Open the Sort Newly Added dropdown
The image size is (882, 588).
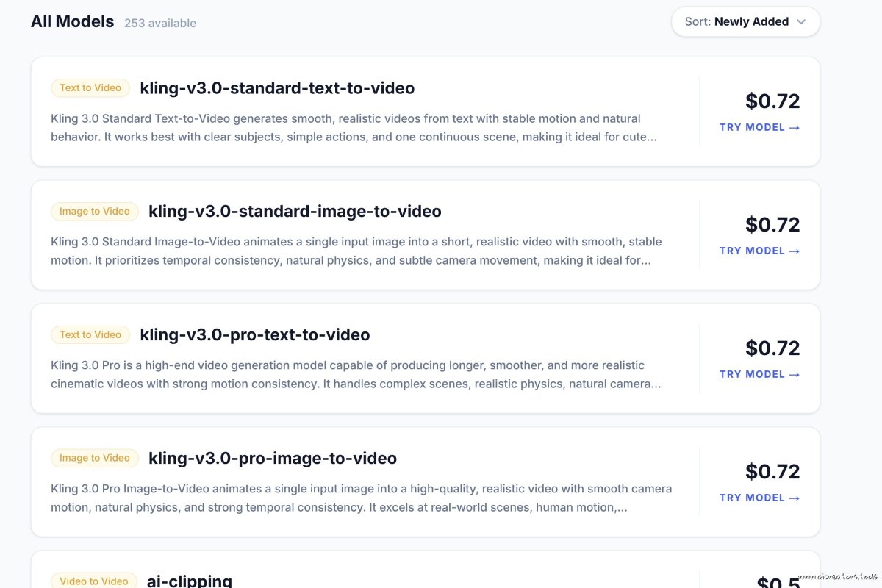(745, 22)
